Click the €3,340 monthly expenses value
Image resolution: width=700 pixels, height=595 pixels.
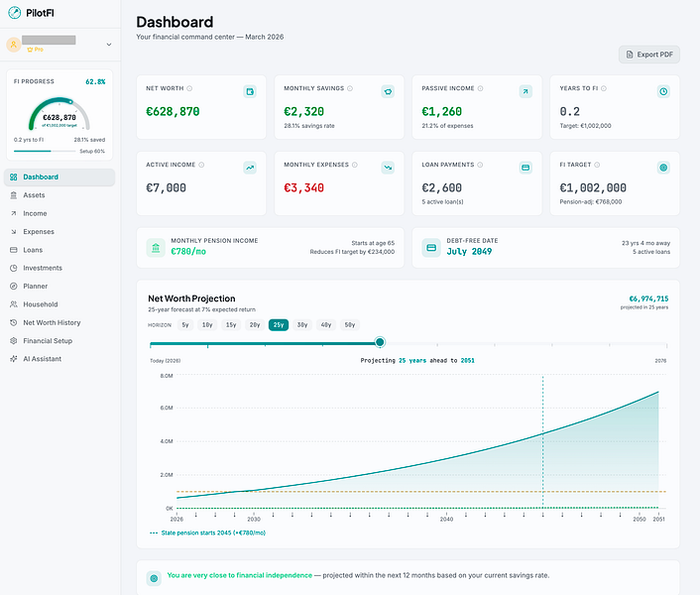pyautogui.click(x=304, y=188)
